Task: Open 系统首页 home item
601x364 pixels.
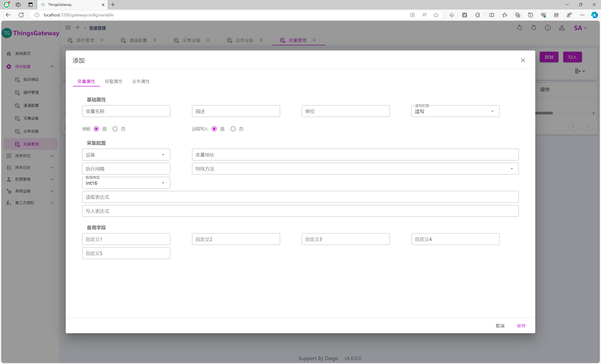Action: pos(23,54)
